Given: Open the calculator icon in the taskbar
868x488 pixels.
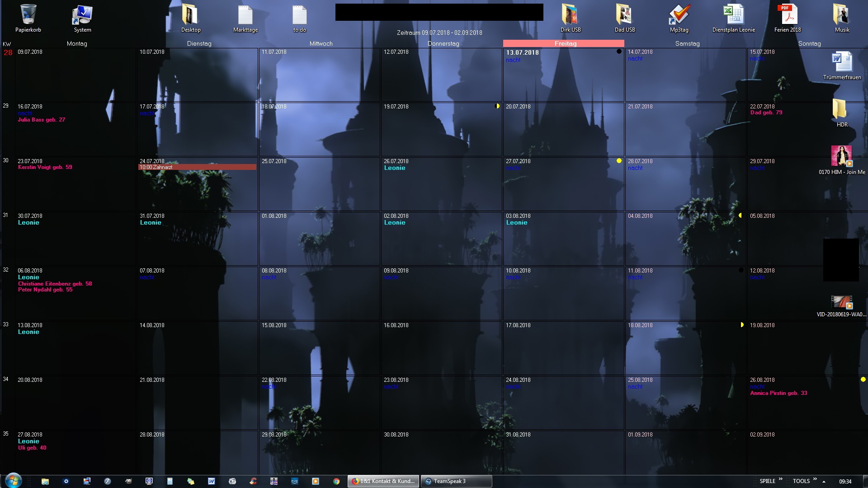Looking at the screenshot, I should pos(170,481).
